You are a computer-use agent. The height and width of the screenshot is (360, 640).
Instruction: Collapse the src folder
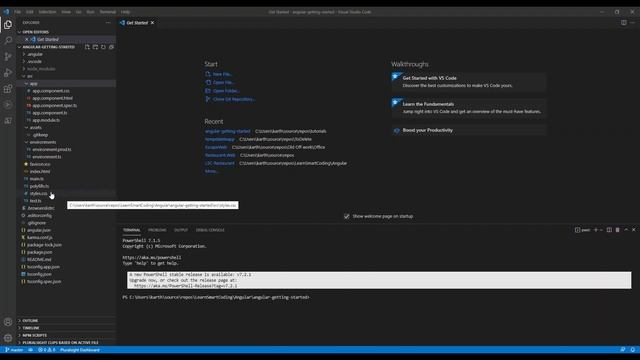pos(30,76)
